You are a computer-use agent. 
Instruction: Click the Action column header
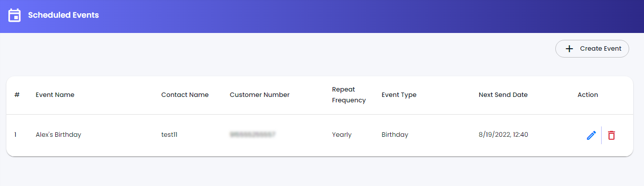pyautogui.click(x=588, y=95)
